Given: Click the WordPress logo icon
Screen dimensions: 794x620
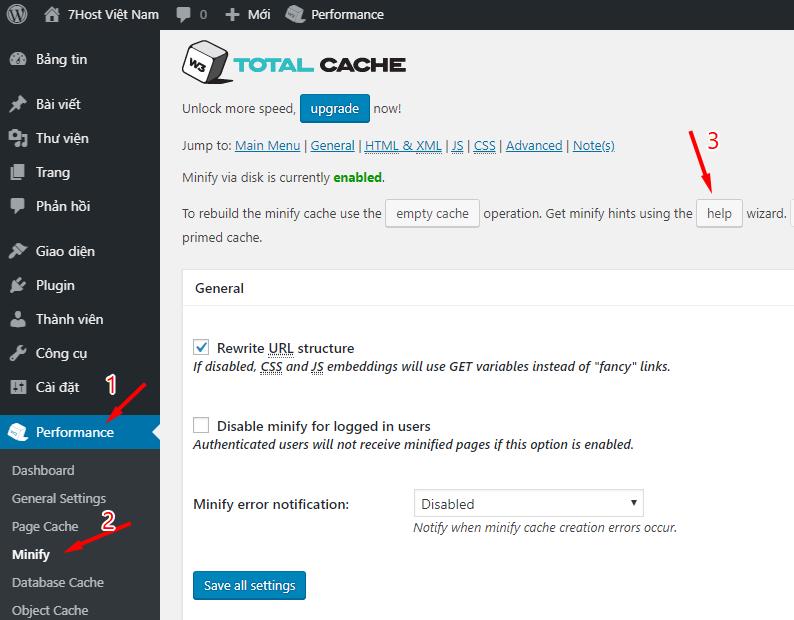Looking at the screenshot, I should coord(17,14).
